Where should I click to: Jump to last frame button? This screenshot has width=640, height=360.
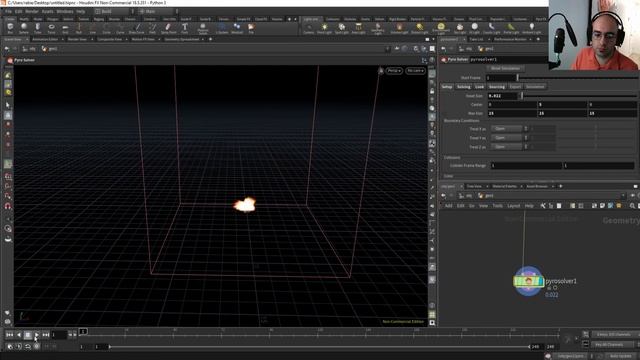tap(46, 335)
